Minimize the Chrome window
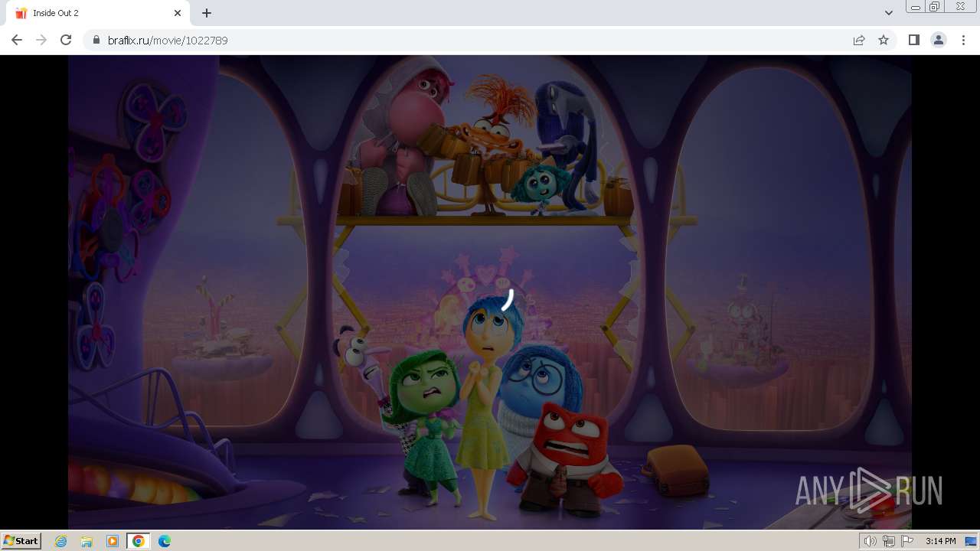The width and height of the screenshot is (980, 551). [x=915, y=7]
